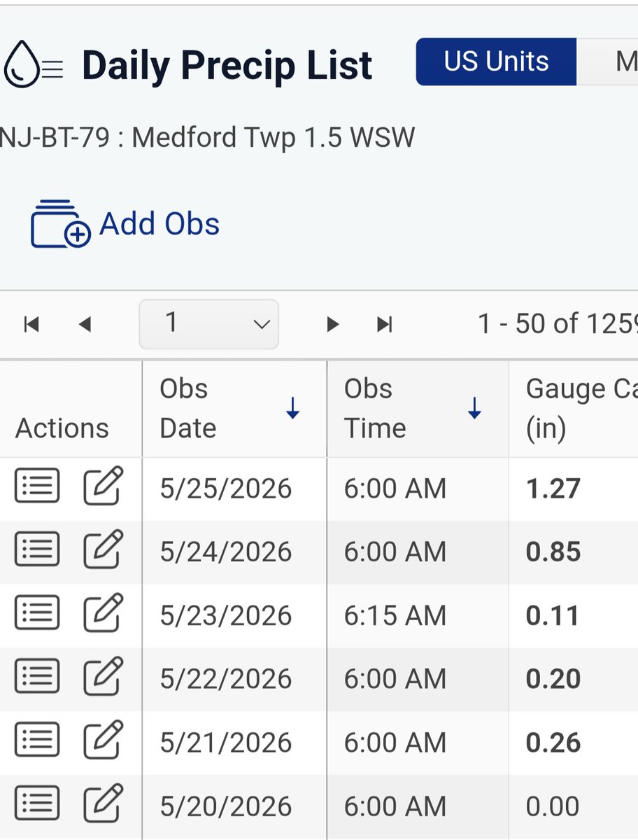Click gauge value 0.26
The width and height of the screenshot is (638, 840).
(553, 743)
